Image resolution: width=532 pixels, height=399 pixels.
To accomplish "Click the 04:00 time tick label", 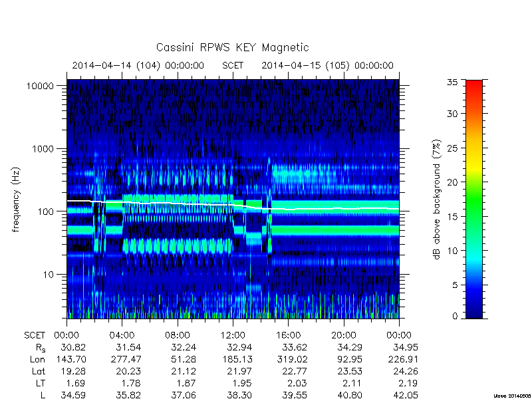I will (x=122, y=336).
